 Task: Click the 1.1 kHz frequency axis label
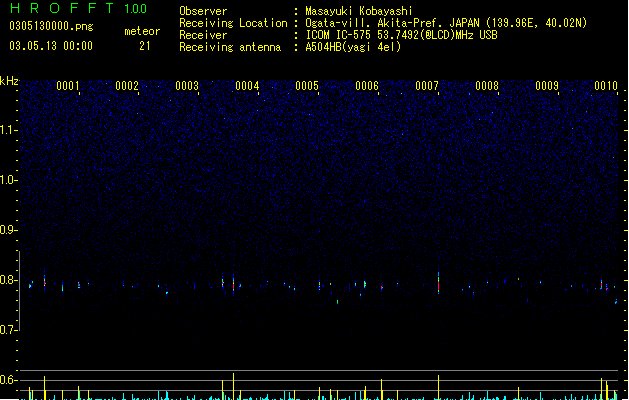[8, 130]
